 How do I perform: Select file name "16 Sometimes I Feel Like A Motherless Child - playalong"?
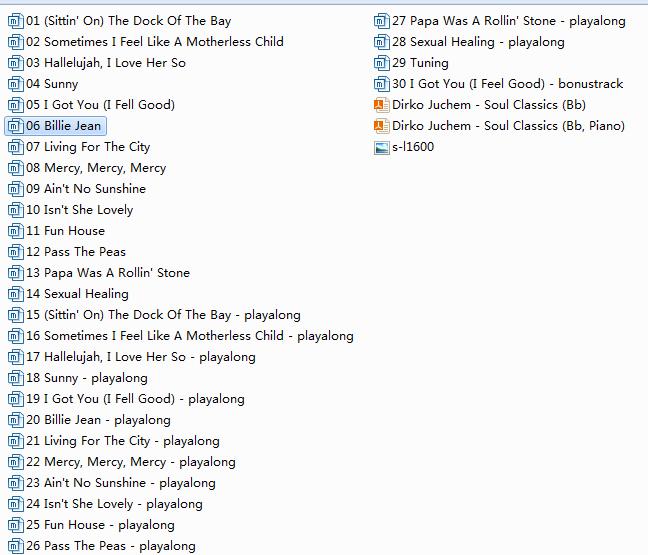pos(190,336)
